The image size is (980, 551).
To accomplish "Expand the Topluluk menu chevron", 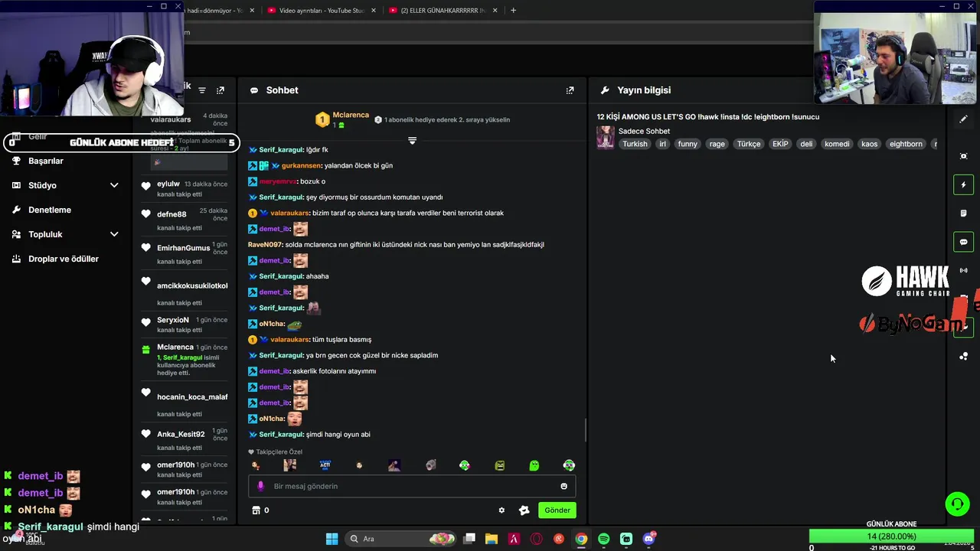I will pos(114,234).
